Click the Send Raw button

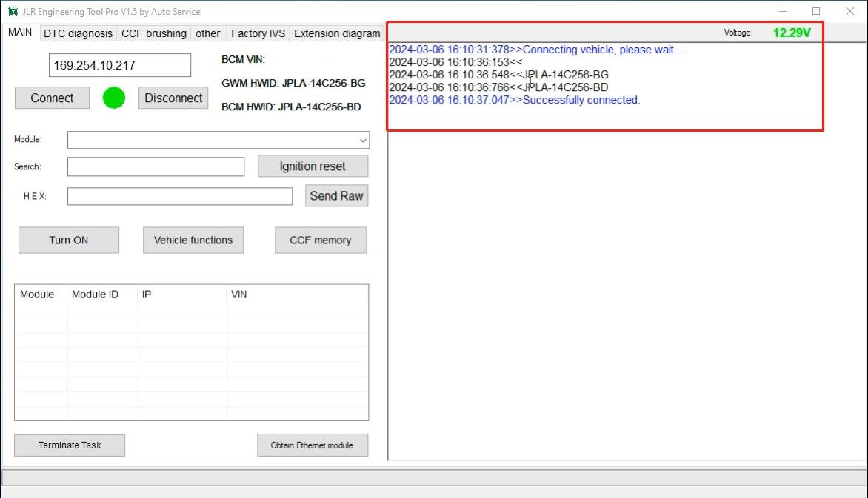tap(336, 196)
